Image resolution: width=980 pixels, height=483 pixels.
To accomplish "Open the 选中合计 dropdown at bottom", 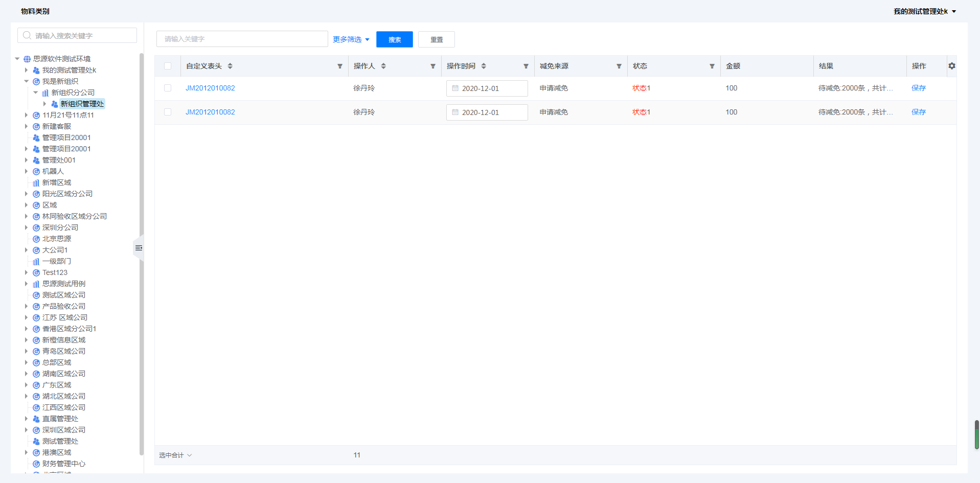I will (174, 455).
